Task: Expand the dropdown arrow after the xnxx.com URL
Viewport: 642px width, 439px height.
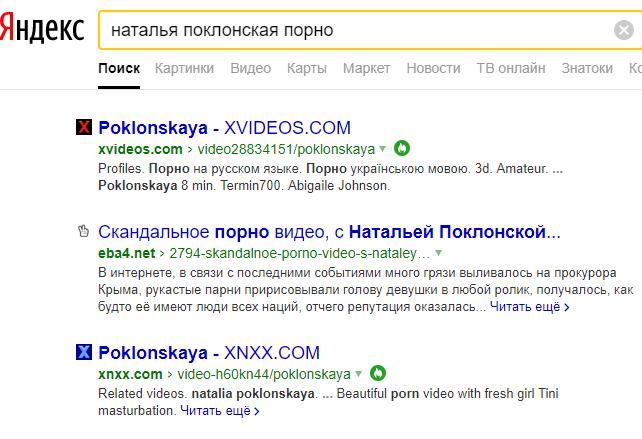Action: 359,374
